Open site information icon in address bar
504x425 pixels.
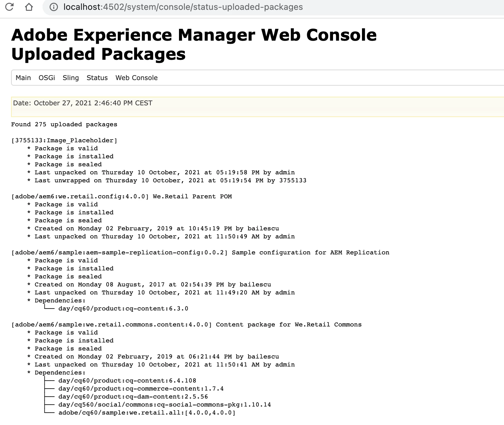54,7
